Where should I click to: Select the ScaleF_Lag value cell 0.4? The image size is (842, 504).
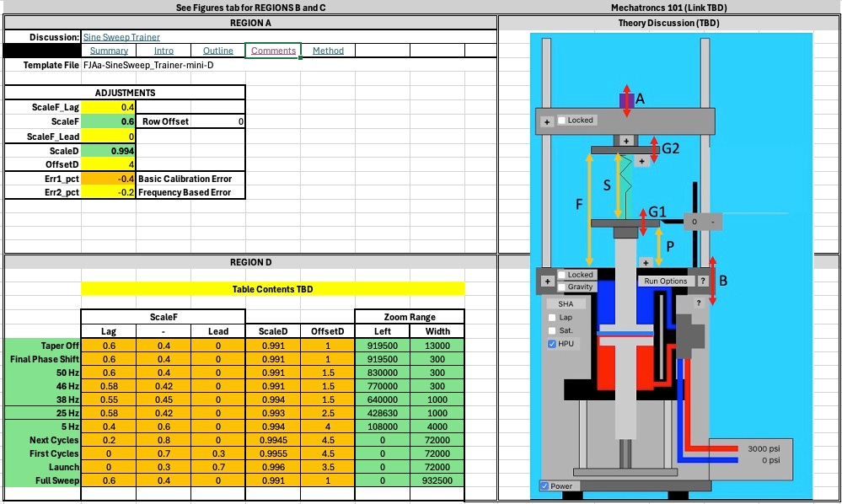(109, 107)
